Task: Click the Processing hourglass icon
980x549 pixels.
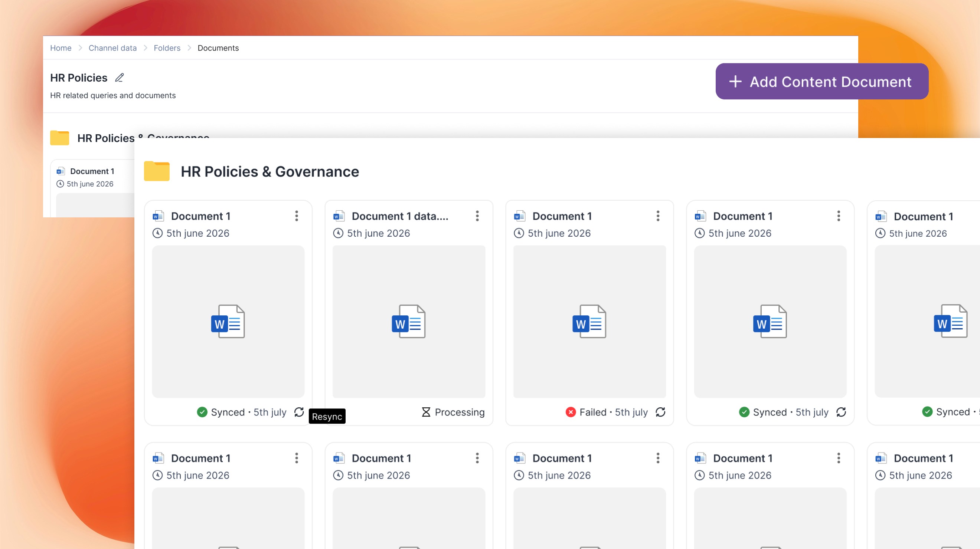Action: (426, 412)
